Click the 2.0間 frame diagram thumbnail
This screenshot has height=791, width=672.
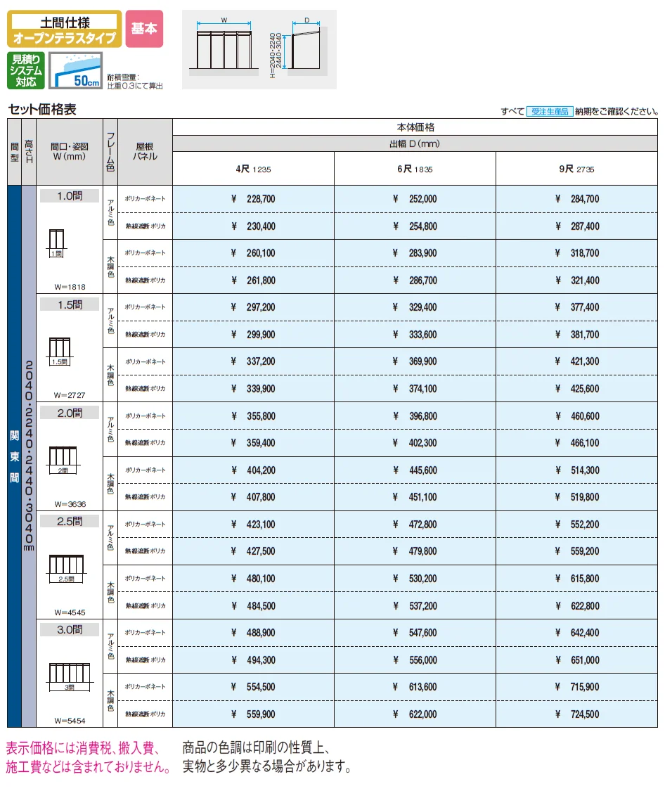63,460
